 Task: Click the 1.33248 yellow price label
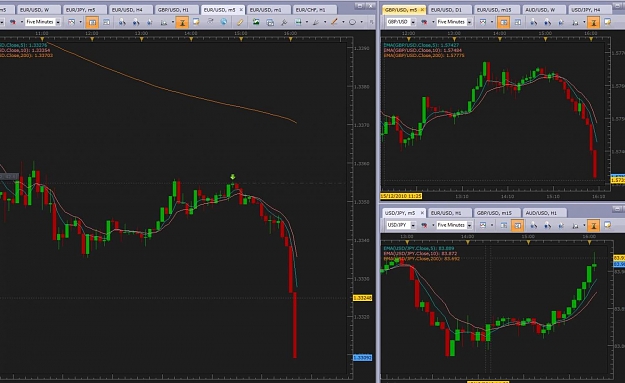pos(362,298)
